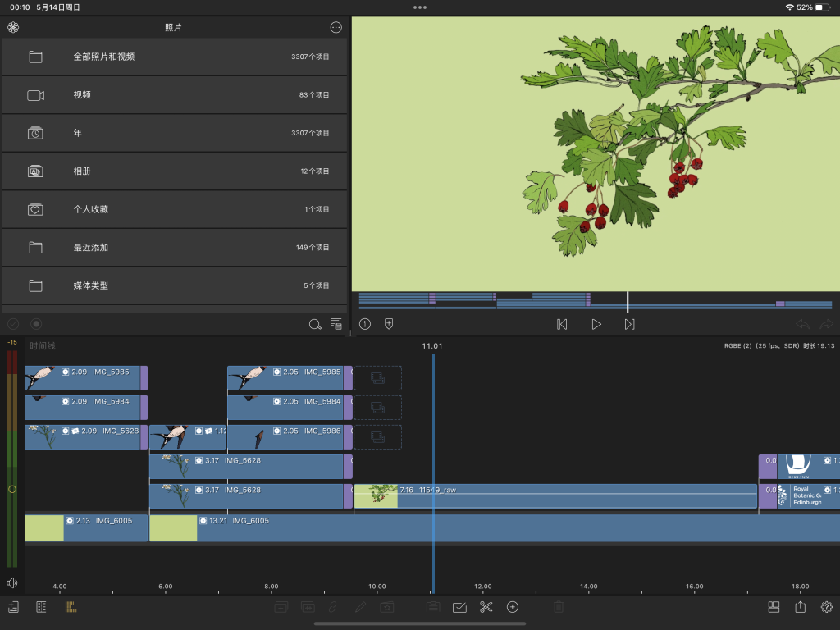Viewport: 840px width, 630px height.
Task: Open the layout switcher icon
Action: [774, 607]
